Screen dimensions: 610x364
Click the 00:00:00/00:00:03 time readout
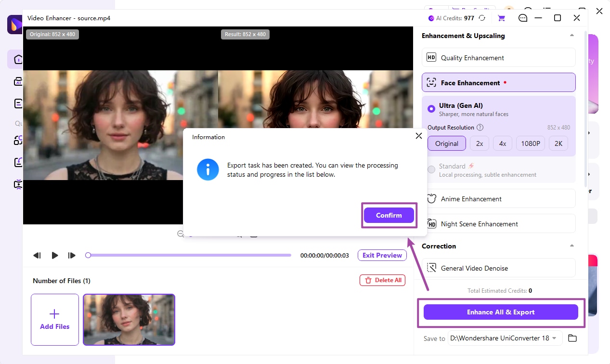pos(324,256)
